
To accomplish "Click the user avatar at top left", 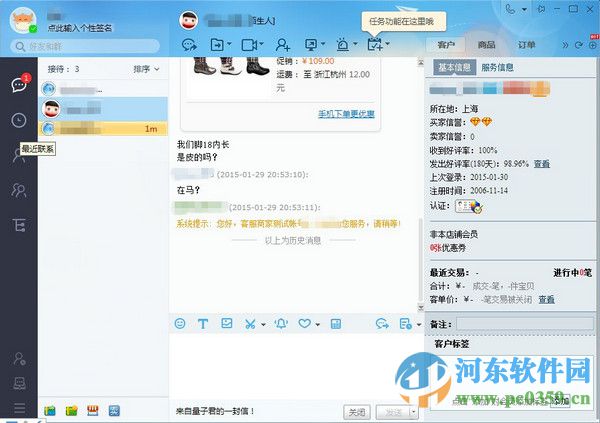I will click(23, 20).
